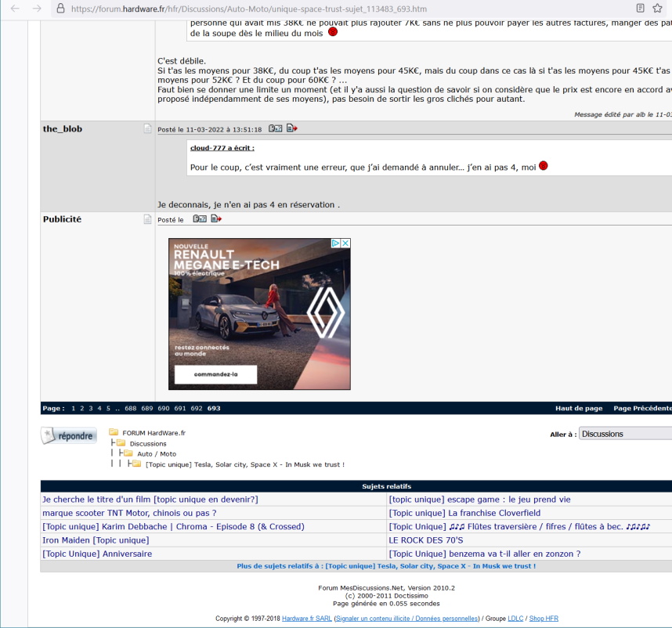672x628 pixels.
Task: Open Karim Debbache Chroma topic
Action: [173, 526]
